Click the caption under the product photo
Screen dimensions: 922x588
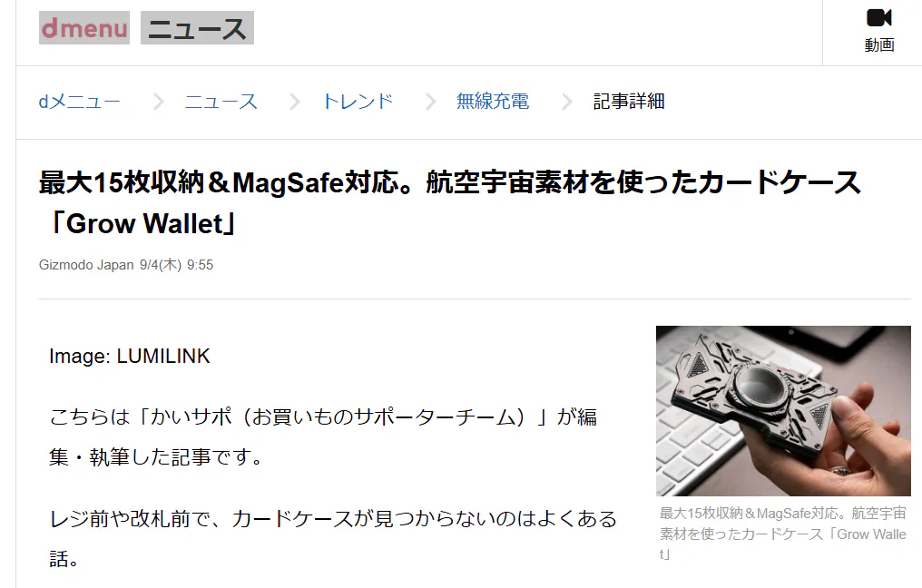(x=783, y=534)
